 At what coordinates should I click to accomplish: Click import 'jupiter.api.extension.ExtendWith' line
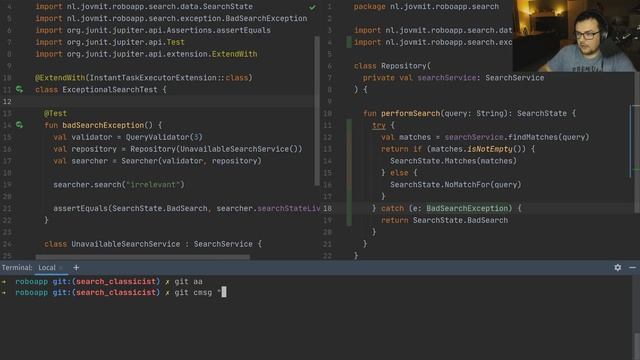(146, 54)
